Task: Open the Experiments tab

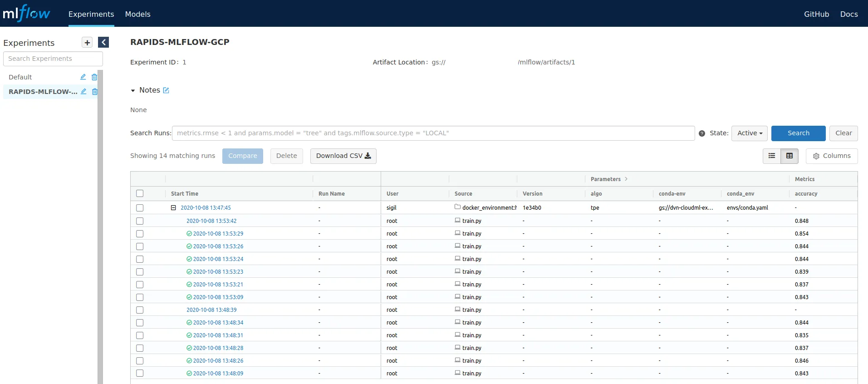Action: [91, 14]
